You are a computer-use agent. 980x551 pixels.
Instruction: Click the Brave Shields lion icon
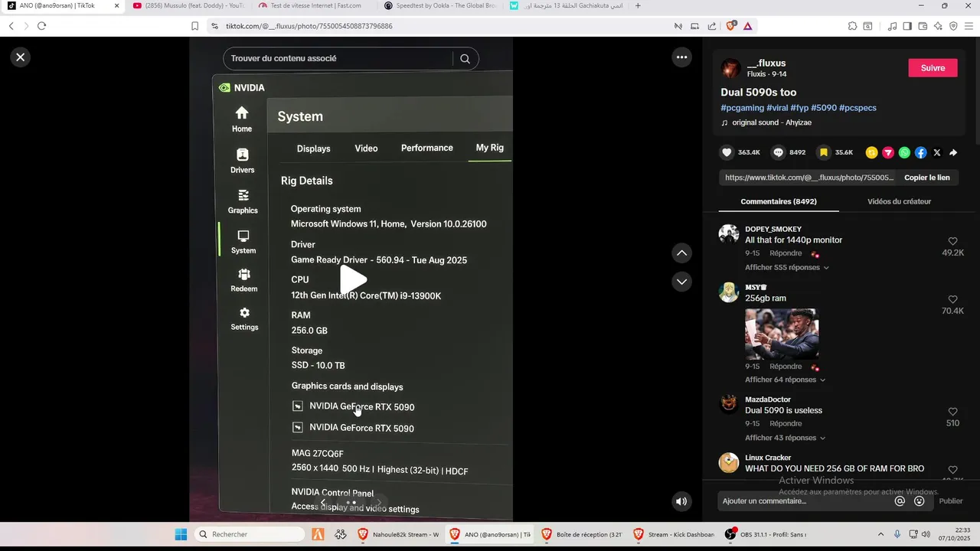click(731, 25)
